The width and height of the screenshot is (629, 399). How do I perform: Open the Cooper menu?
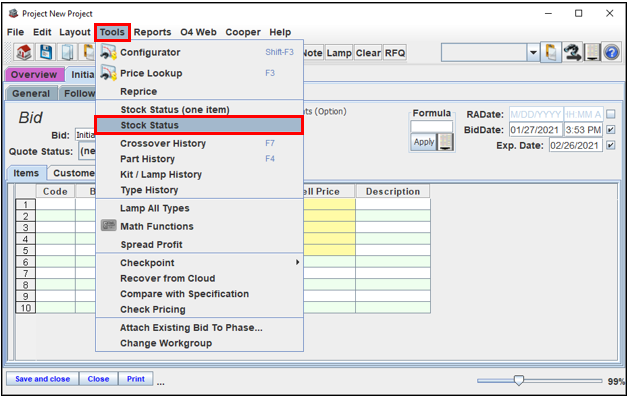pos(243,32)
